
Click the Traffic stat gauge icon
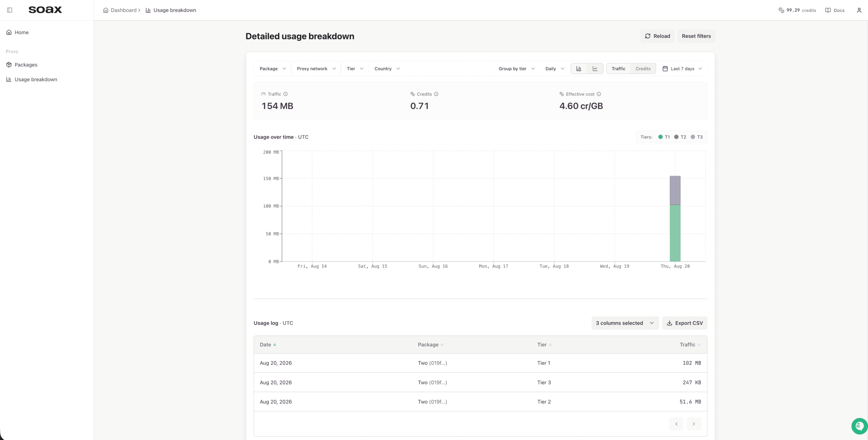coord(263,94)
